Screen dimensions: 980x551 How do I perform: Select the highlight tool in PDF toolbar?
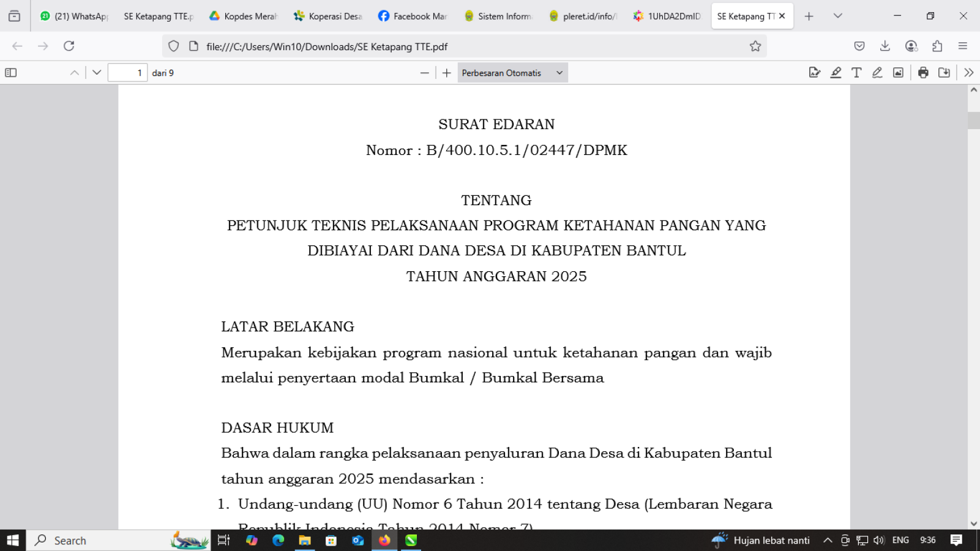coord(836,73)
